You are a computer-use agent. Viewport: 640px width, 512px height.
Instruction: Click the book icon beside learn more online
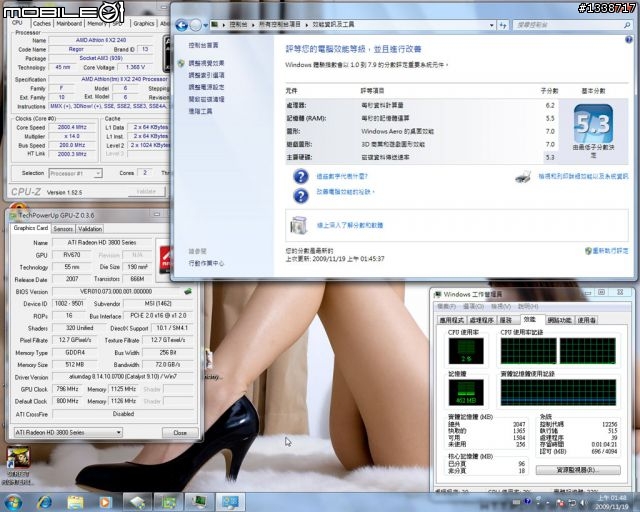(x=299, y=225)
